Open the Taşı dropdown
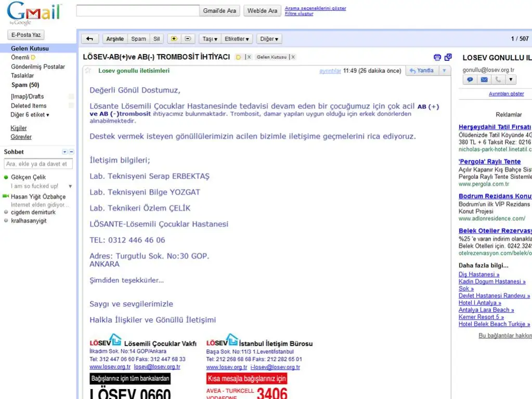532x399 pixels. [210, 39]
